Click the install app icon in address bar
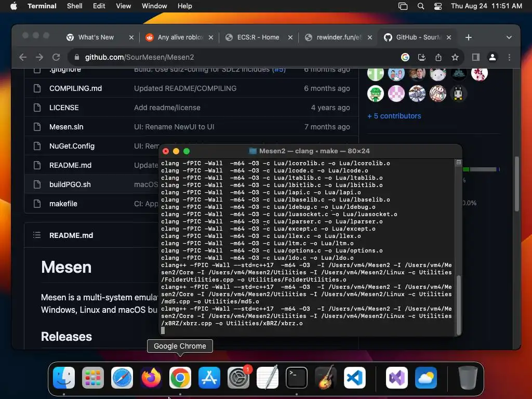 tap(422, 57)
